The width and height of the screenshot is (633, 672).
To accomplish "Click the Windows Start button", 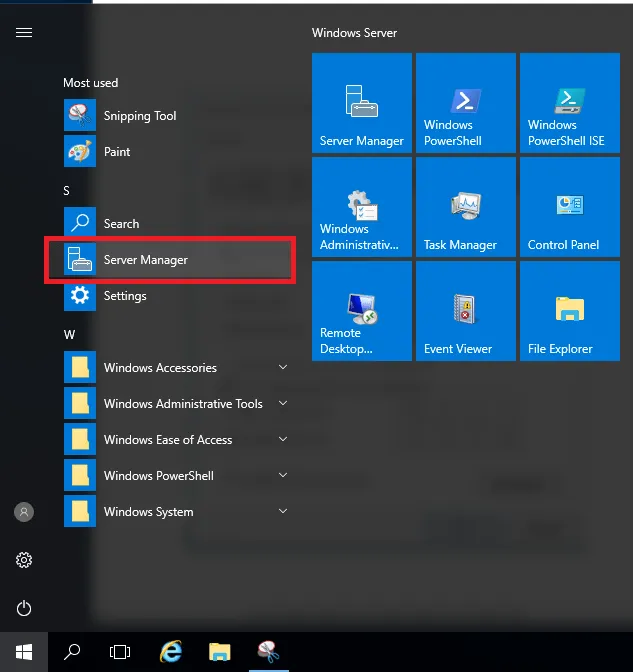I will click(24, 652).
